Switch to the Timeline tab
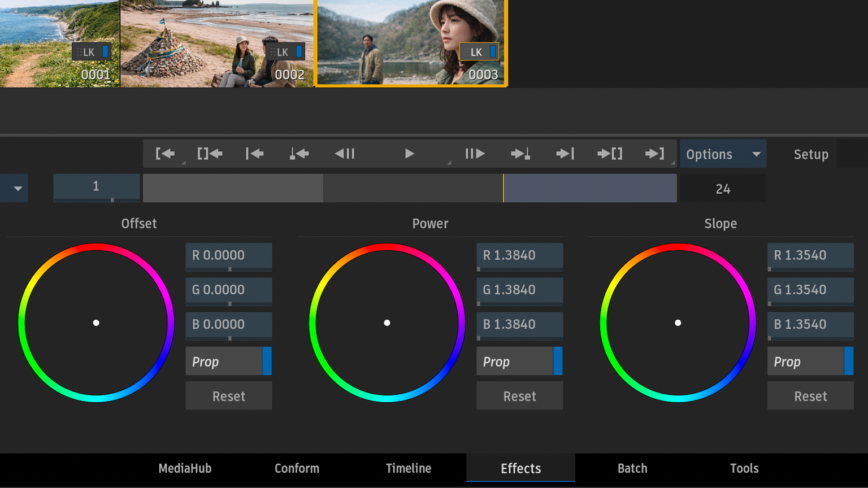Screen dimensions: 868x488 coord(408,468)
